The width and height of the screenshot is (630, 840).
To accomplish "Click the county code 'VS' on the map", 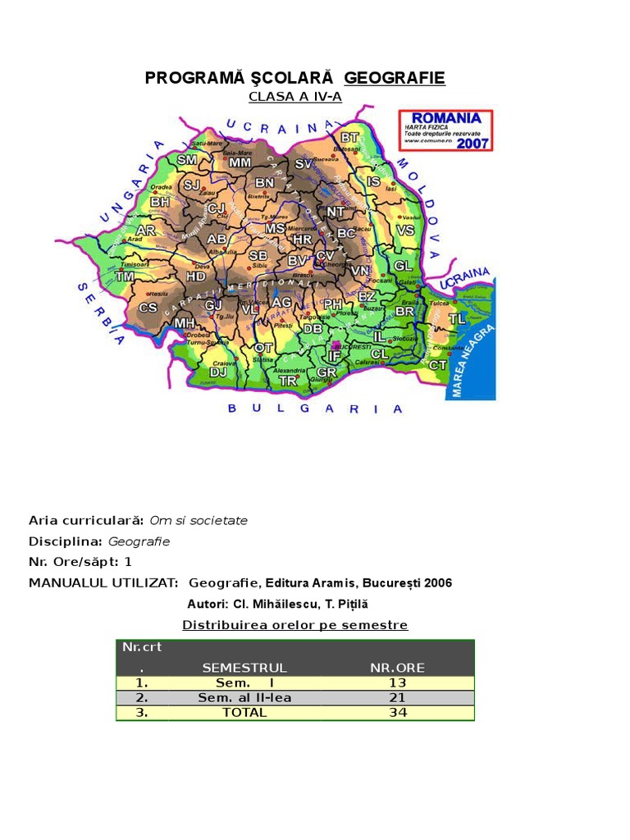I will tap(405, 231).
